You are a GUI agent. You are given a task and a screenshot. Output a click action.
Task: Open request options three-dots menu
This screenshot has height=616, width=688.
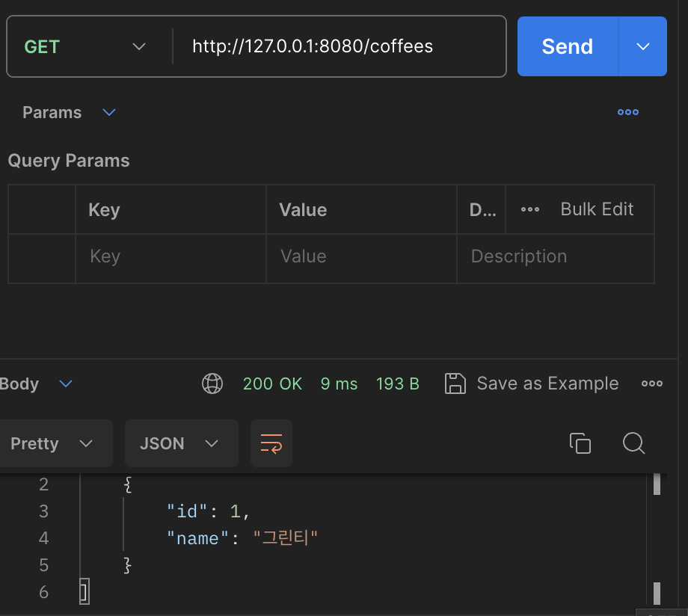(x=628, y=112)
